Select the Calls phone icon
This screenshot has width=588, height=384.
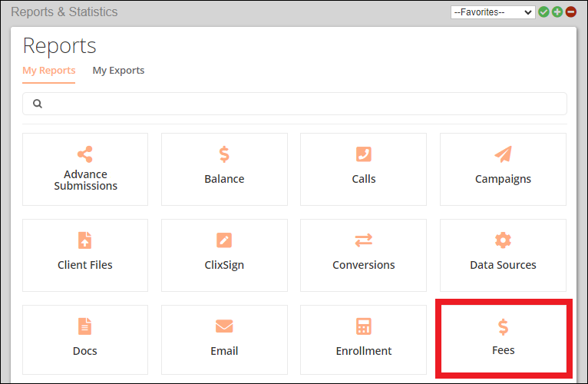[363, 154]
